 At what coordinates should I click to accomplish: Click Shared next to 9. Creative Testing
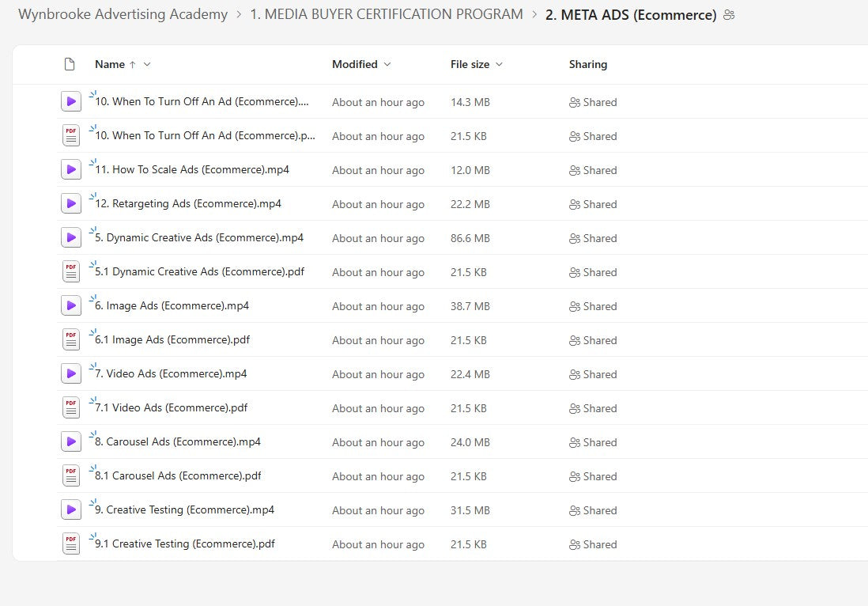click(593, 509)
